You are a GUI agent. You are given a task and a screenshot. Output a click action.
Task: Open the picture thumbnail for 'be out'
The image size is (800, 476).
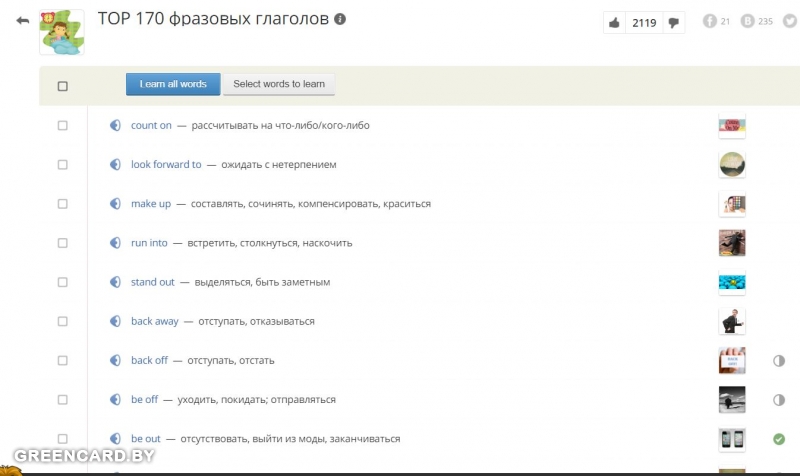(732, 439)
